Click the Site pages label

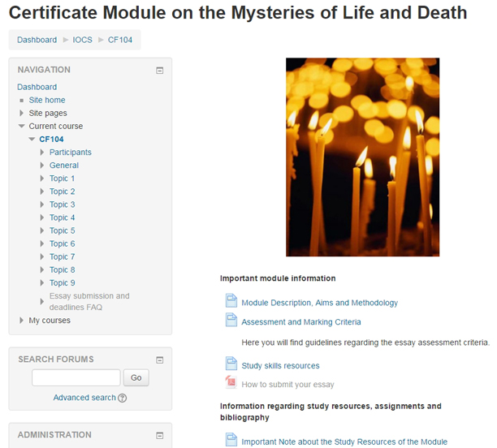tap(48, 113)
